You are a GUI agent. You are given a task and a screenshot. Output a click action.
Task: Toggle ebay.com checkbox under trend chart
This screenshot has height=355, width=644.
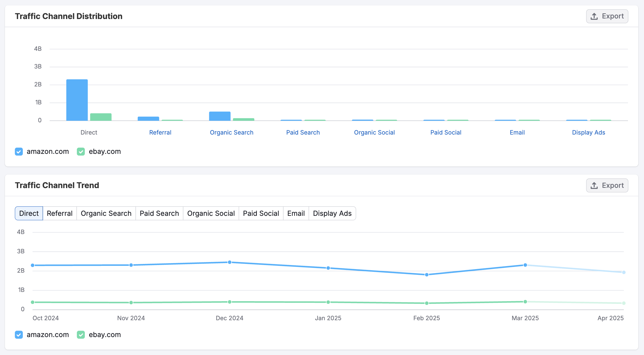(x=81, y=335)
